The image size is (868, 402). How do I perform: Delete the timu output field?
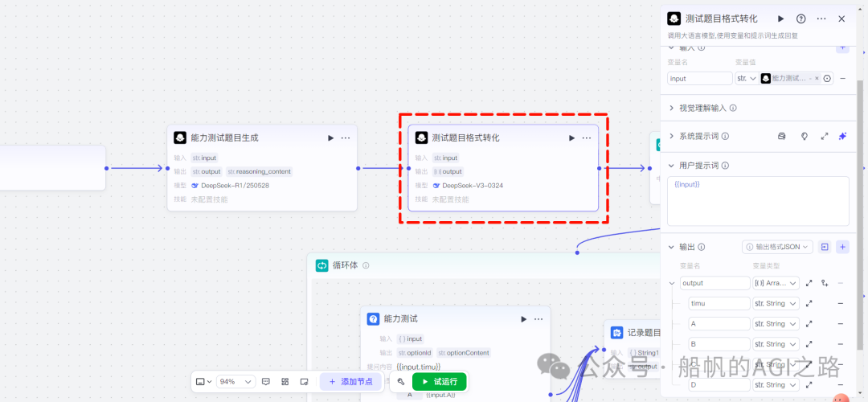point(841,303)
